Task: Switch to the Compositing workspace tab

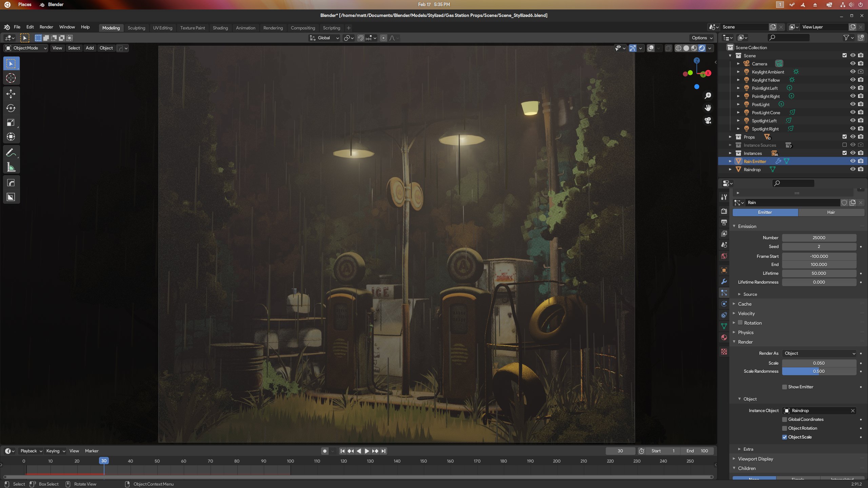Action: [303, 28]
